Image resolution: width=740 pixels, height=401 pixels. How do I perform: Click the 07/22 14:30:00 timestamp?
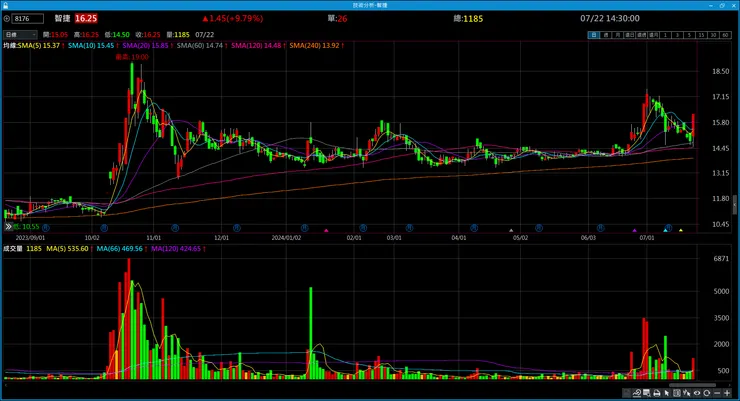click(x=610, y=18)
